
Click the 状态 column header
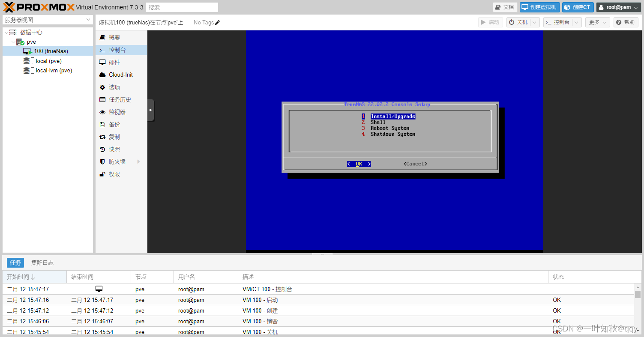point(591,277)
